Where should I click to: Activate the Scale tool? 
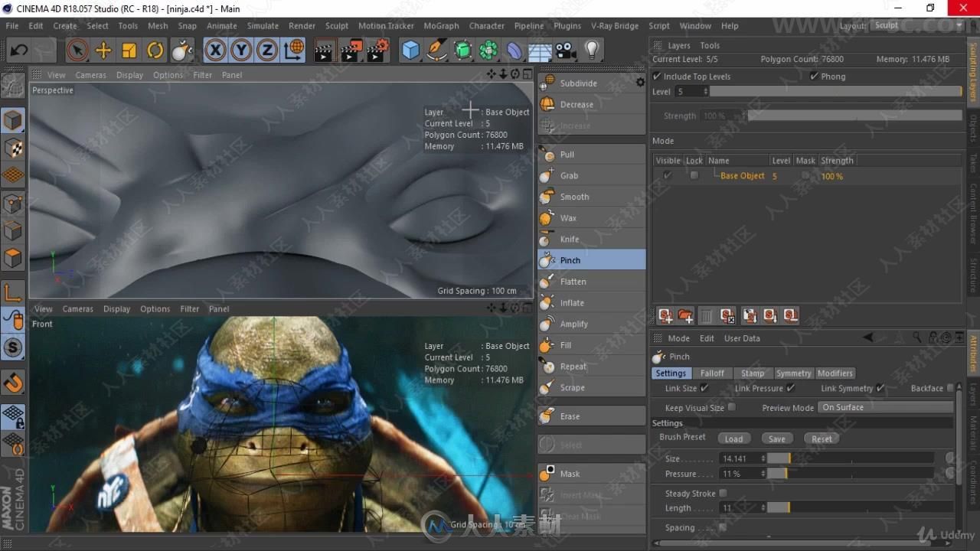pos(129,51)
